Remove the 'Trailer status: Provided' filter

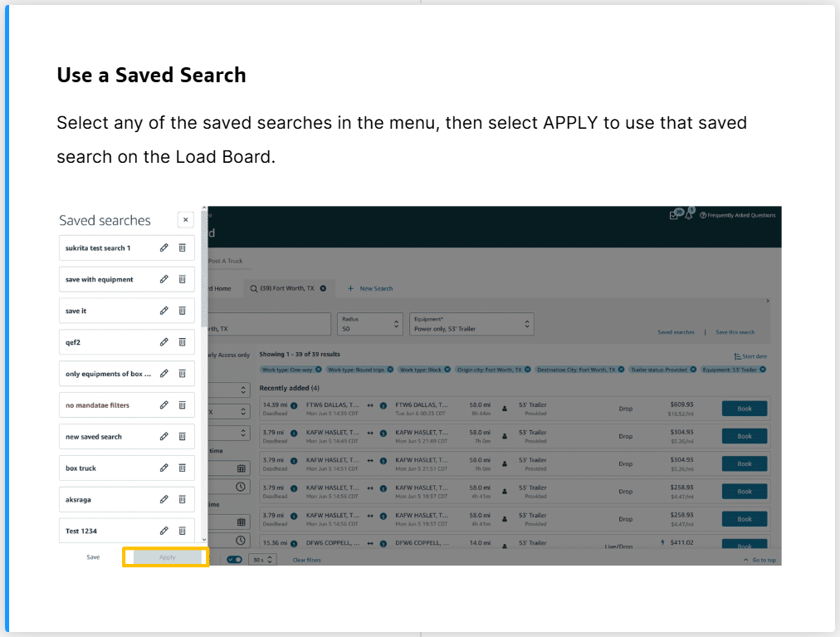tap(692, 370)
